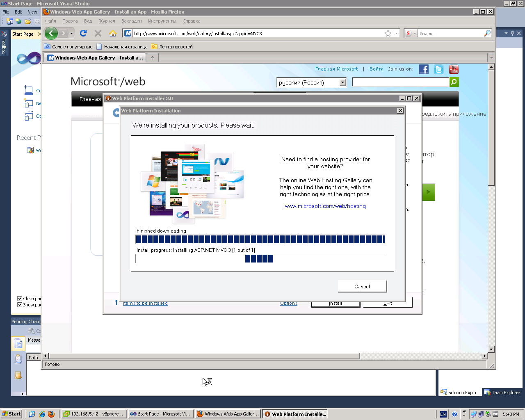Cancel the Web Platform installation
Image resolution: width=525 pixels, height=420 pixels.
pyautogui.click(x=362, y=286)
